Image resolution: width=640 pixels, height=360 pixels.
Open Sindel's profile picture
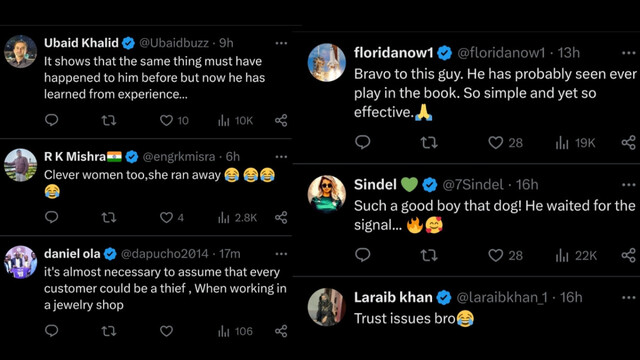point(327,195)
